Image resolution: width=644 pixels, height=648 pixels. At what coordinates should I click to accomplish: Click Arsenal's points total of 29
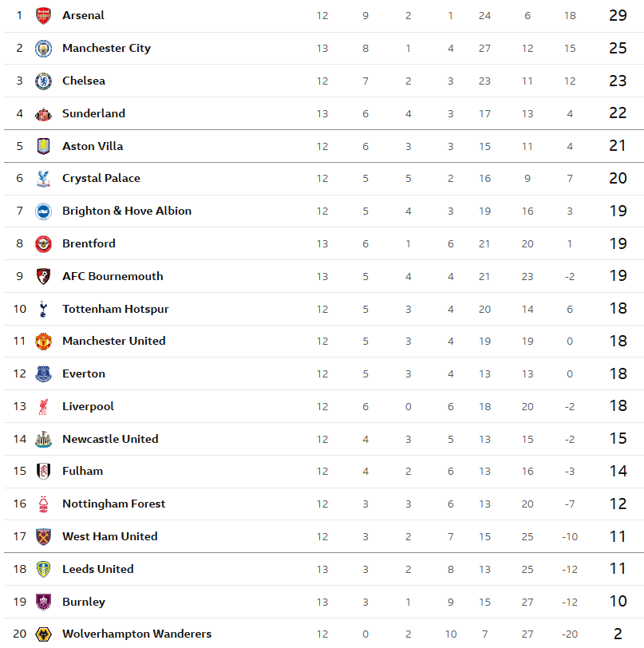(618, 15)
